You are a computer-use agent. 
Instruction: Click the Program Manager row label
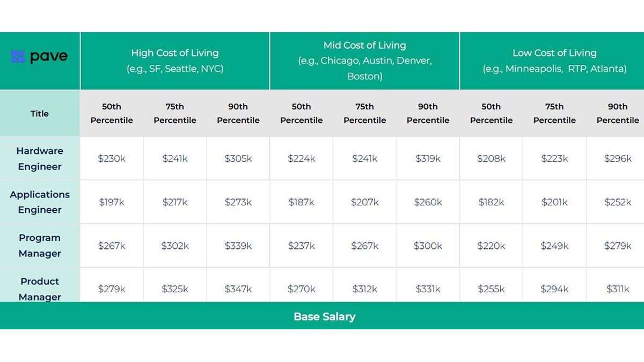pos(40,246)
